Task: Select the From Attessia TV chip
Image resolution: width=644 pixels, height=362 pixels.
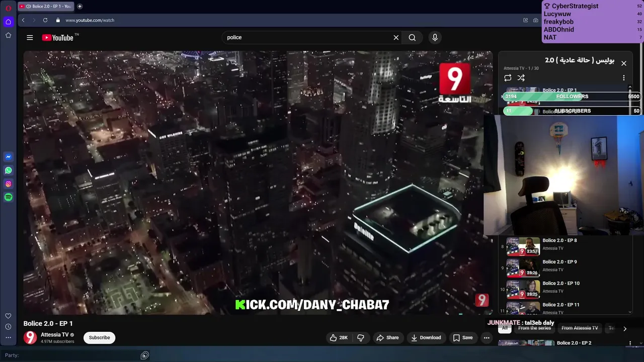Action: point(580,328)
